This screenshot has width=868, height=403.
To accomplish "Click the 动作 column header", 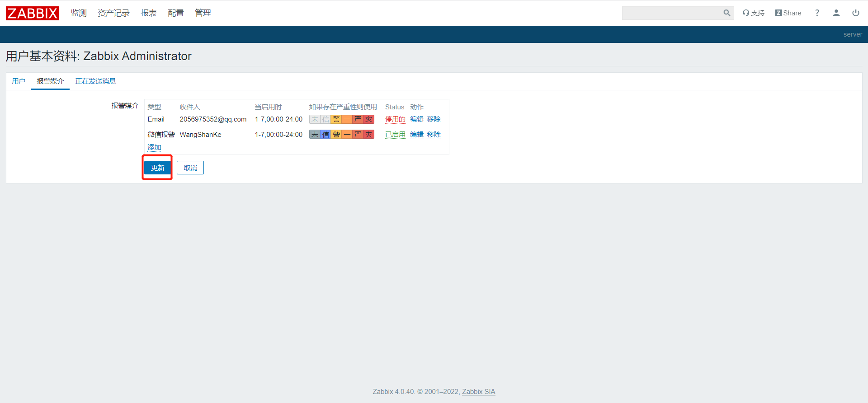I will tap(417, 107).
